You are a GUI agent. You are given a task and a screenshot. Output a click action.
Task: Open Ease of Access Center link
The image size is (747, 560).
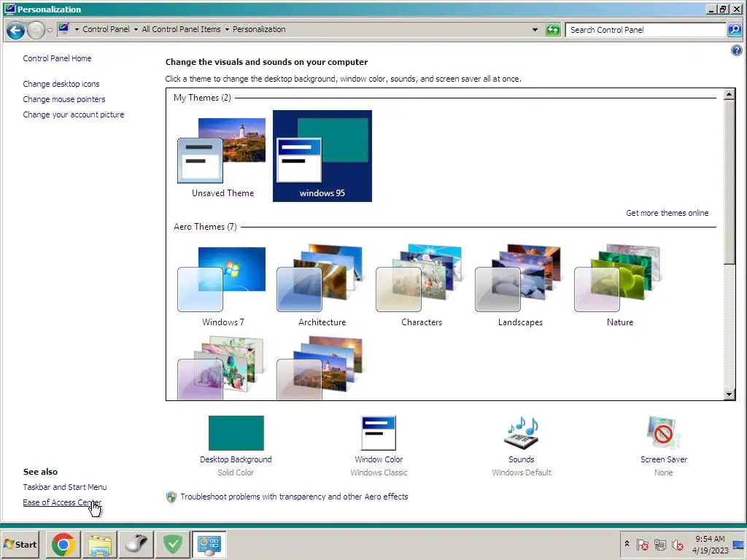(x=62, y=502)
